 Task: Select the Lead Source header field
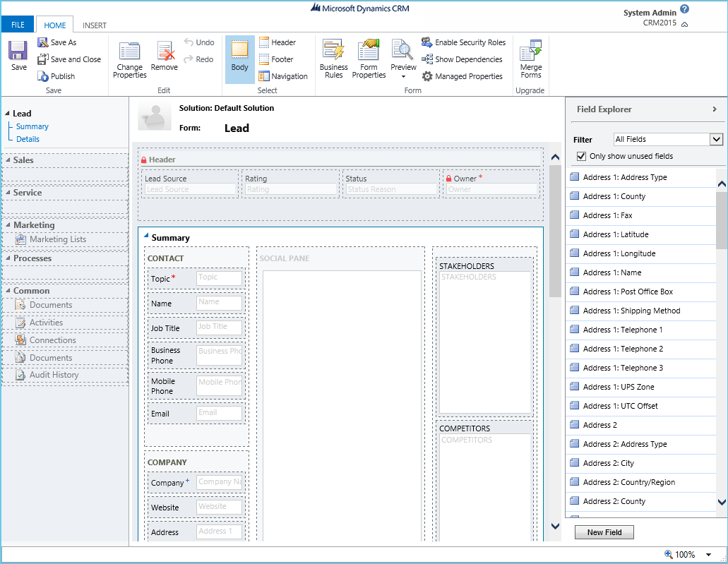tap(190, 184)
